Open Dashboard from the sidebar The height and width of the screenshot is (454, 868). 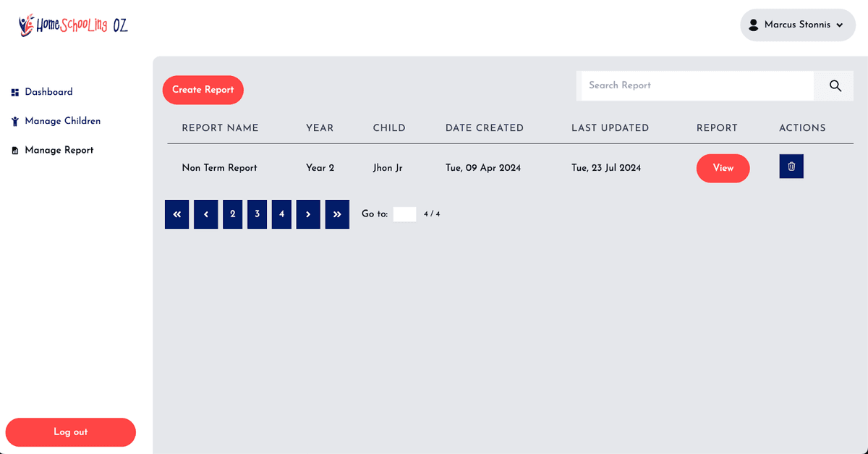48,92
